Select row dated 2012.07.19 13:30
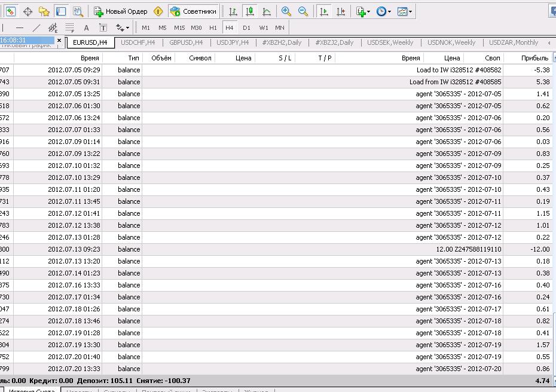This screenshot has height=392, width=556. (276, 345)
